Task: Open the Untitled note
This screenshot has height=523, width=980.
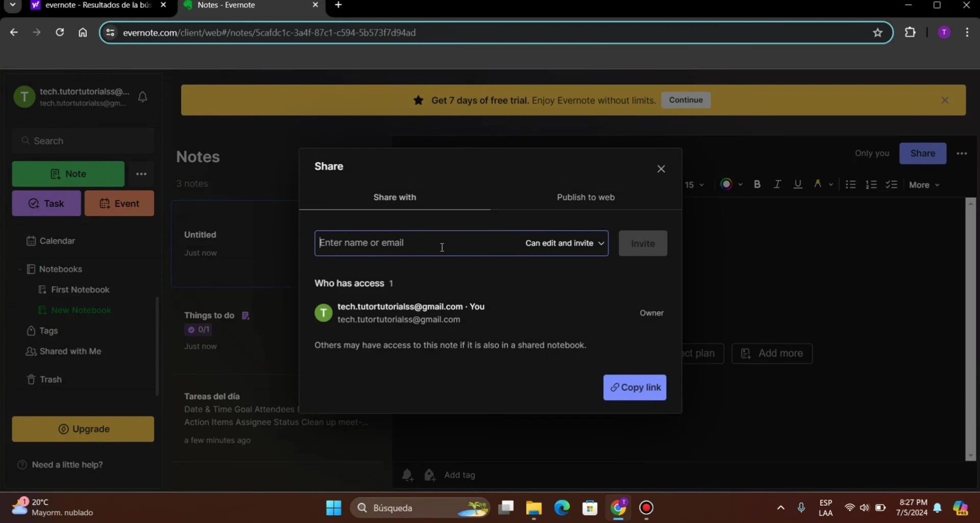Action: click(235, 244)
